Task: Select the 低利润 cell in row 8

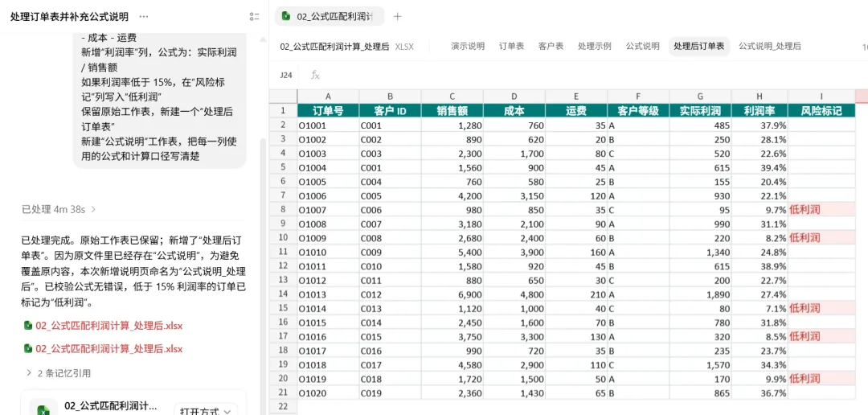Action: pyautogui.click(x=821, y=209)
